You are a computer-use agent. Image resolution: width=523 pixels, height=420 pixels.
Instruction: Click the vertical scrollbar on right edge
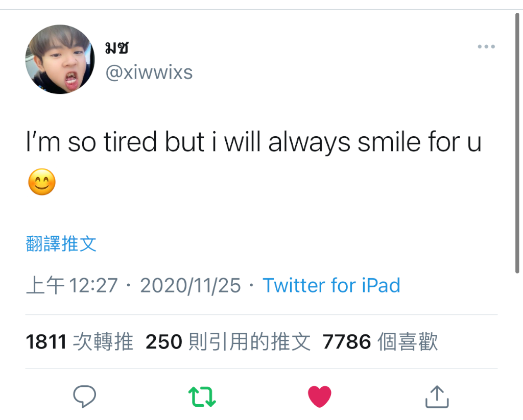517,143
